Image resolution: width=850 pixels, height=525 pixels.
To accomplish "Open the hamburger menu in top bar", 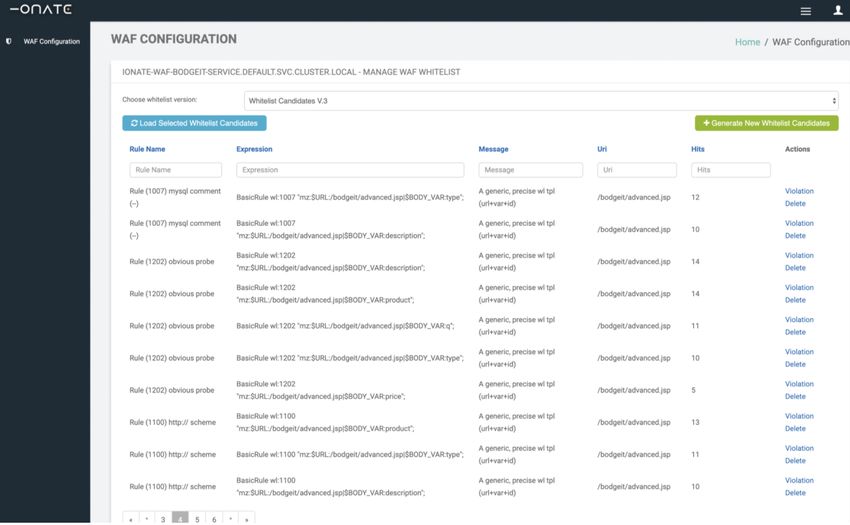I will [x=806, y=11].
